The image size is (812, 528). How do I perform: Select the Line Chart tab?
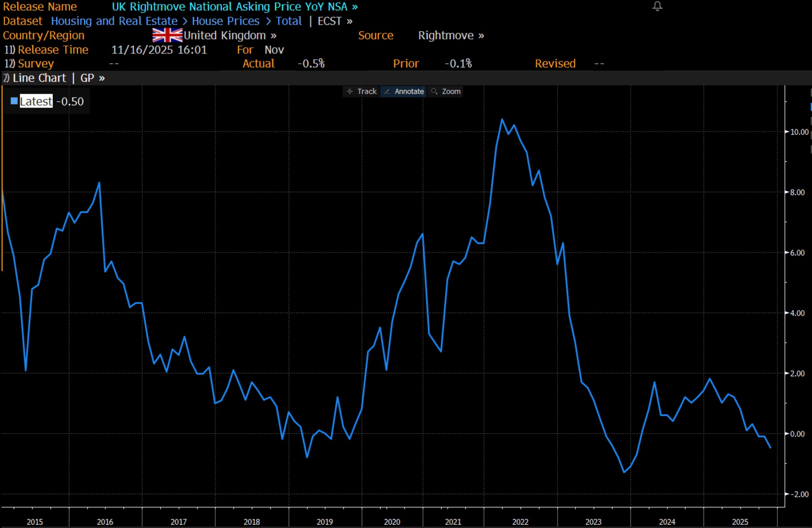39,78
